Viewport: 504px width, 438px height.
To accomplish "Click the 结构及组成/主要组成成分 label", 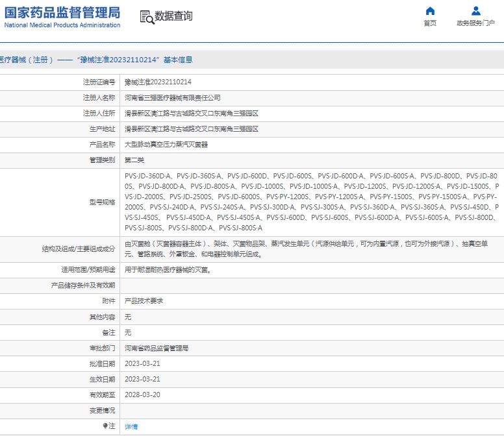I will (x=79, y=249).
